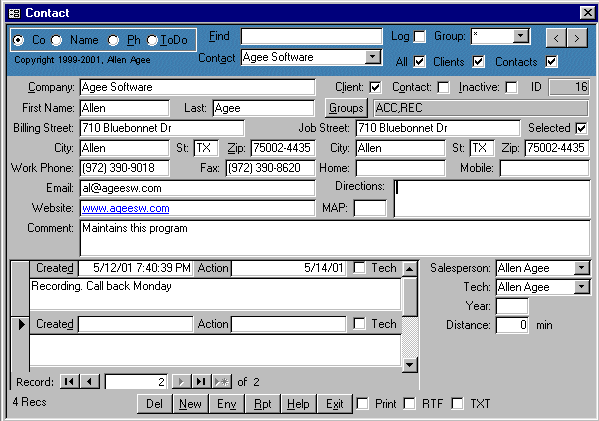This screenshot has width=599, height=421.
Task: Open the Salesperson dropdown
Action: click(581, 268)
